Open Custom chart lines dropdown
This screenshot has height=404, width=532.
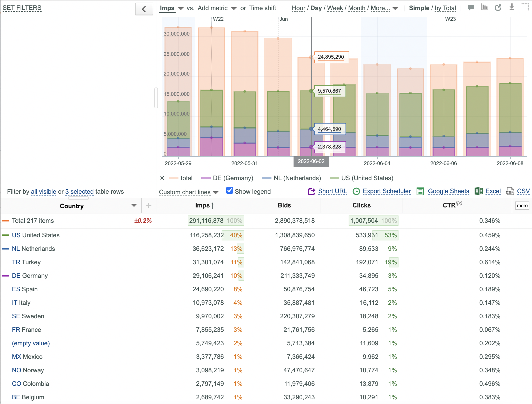pyautogui.click(x=189, y=192)
